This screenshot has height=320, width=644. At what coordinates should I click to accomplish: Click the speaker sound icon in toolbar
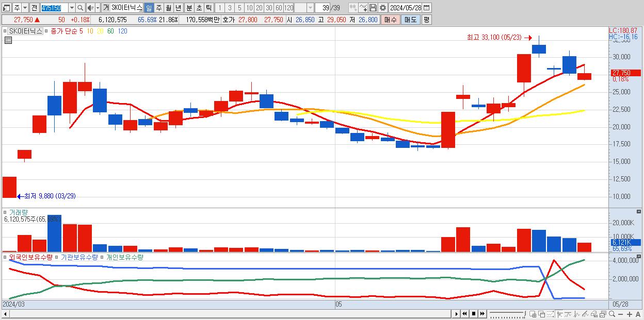coord(90,8)
